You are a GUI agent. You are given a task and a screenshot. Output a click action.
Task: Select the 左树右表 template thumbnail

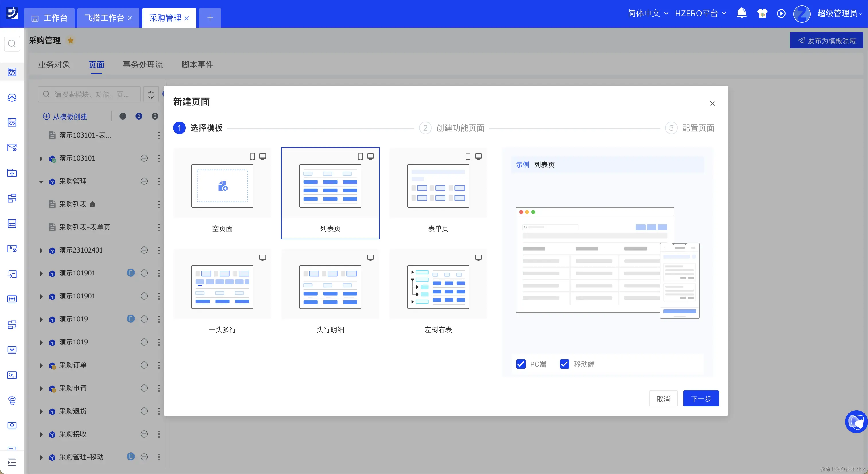coord(438,287)
